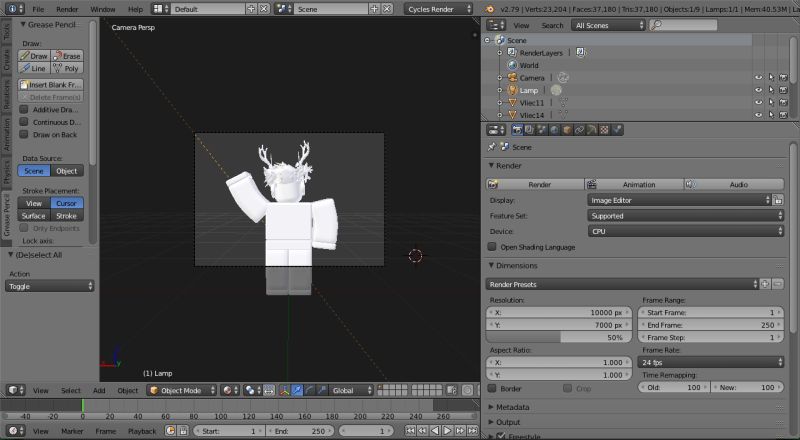Image resolution: width=800 pixels, height=440 pixels.
Task: Toggle selectability arrow for the Vliec11 row
Action: (x=771, y=103)
